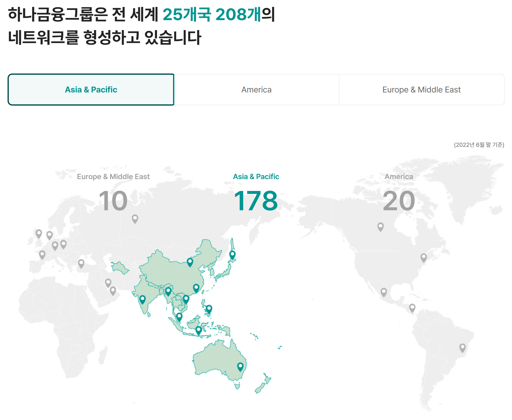The height and width of the screenshot is (420, 512).
Task: Click the gray pin over Panama
Action: point(412,308)
